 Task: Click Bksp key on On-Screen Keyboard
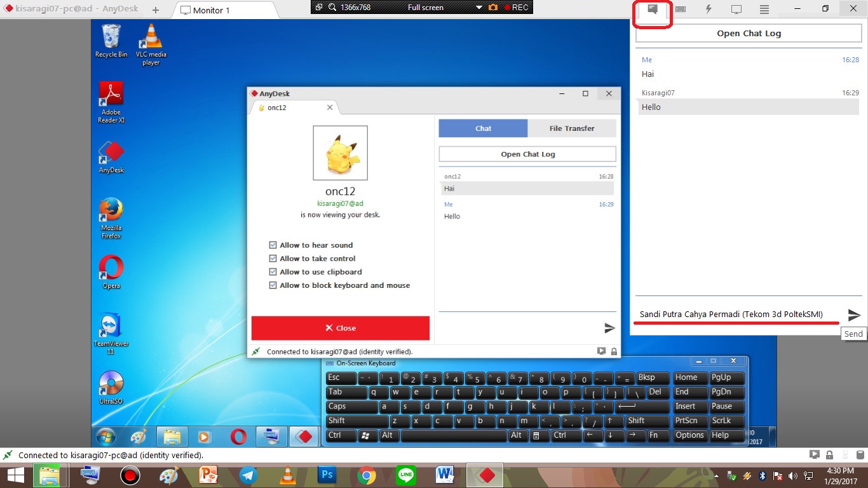(x=653, y=378)
